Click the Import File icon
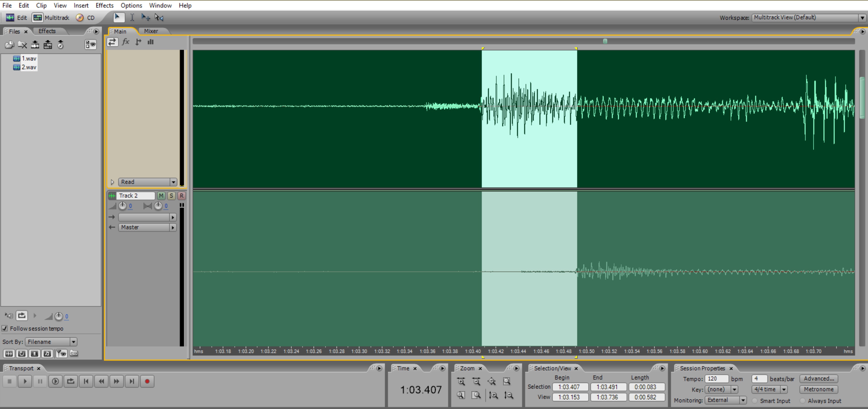The width and height of the screenshot is (868, 409). [x=10, y=44]
